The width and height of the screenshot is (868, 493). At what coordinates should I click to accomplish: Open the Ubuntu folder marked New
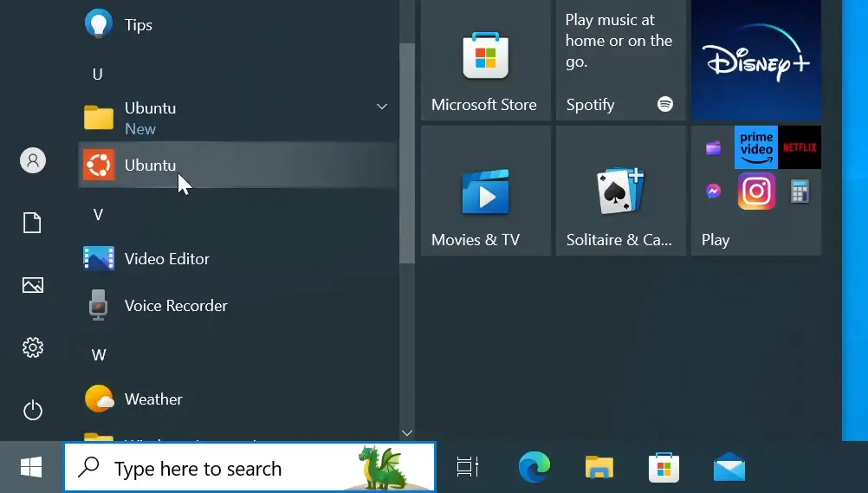pyautogui.click(x=238, y=118)
